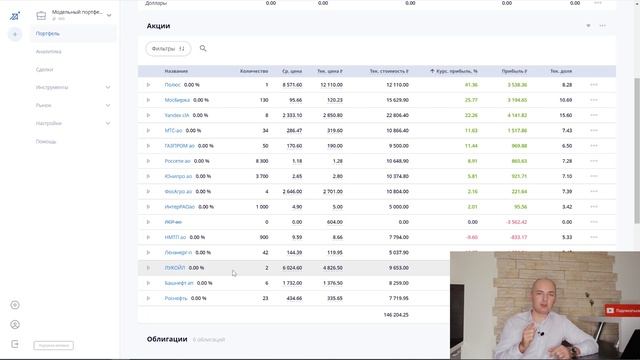
Task: Open three-dot menu for МТС-ао row
Action: (594, 130)
